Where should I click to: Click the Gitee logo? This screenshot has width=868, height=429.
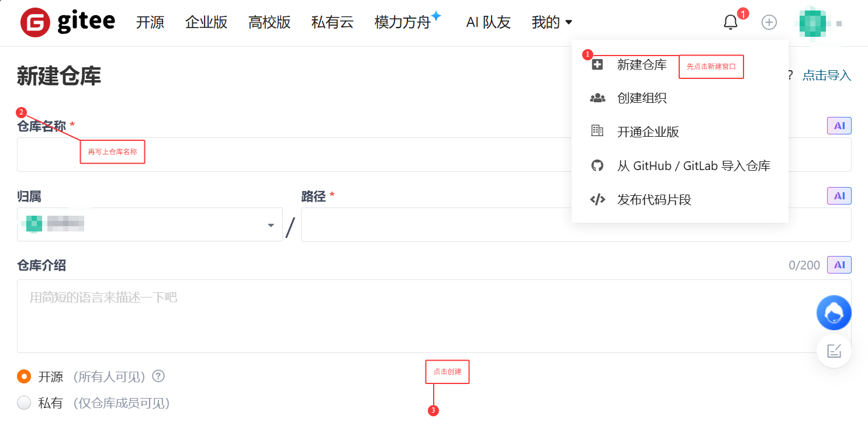[x=67, y=22]
